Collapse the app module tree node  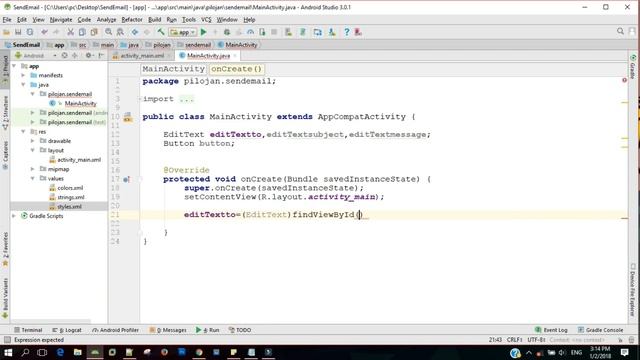coord(14,66)
